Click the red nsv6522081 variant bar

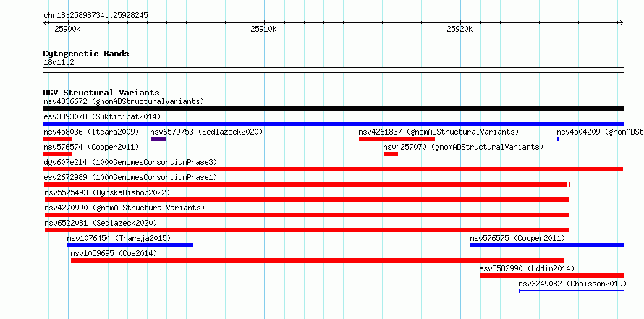pos(307,230)
